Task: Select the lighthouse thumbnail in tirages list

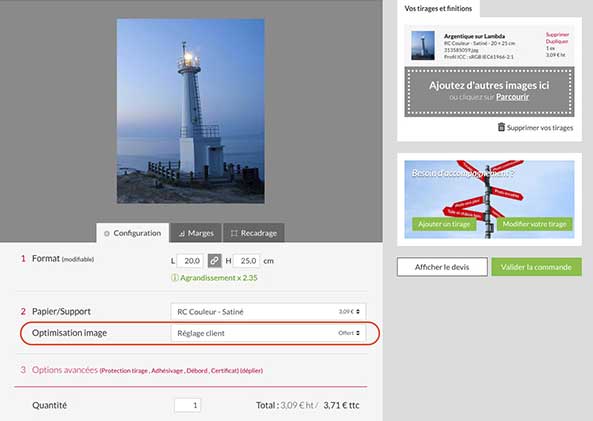Action: click(x=423, y=45)
